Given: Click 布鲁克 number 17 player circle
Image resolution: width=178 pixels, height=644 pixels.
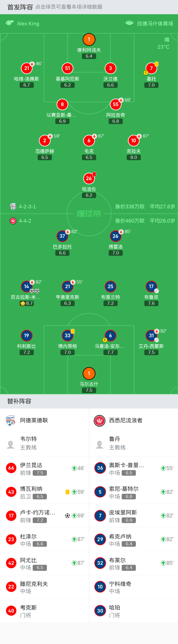Looking at the screenshot, I should pos(151,286).
